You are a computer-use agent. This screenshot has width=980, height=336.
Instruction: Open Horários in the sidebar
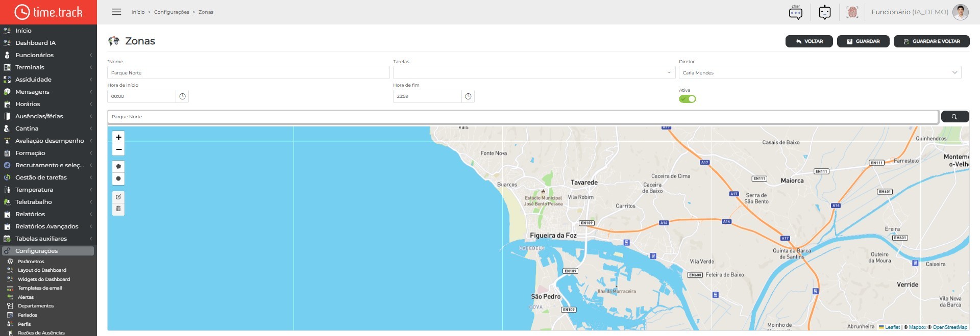48,104
